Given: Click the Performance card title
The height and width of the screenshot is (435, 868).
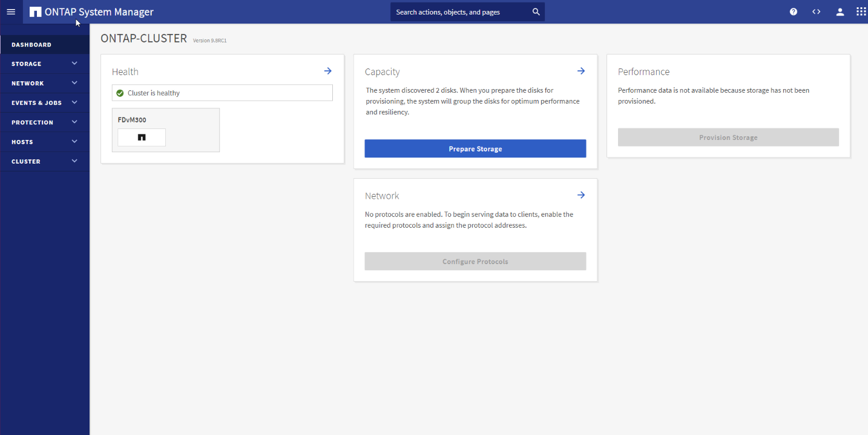Looking at the screenshot, I should coord(643,71).
